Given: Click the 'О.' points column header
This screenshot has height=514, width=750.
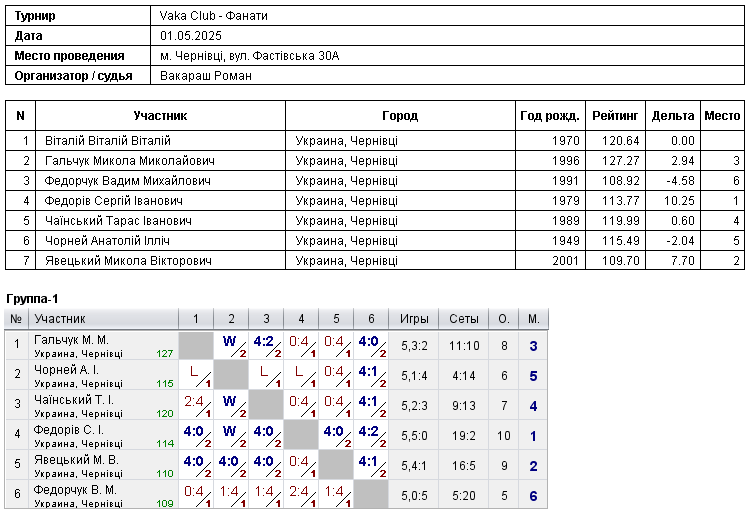Looking at the screenshot, I should click(x=504, y=319).
